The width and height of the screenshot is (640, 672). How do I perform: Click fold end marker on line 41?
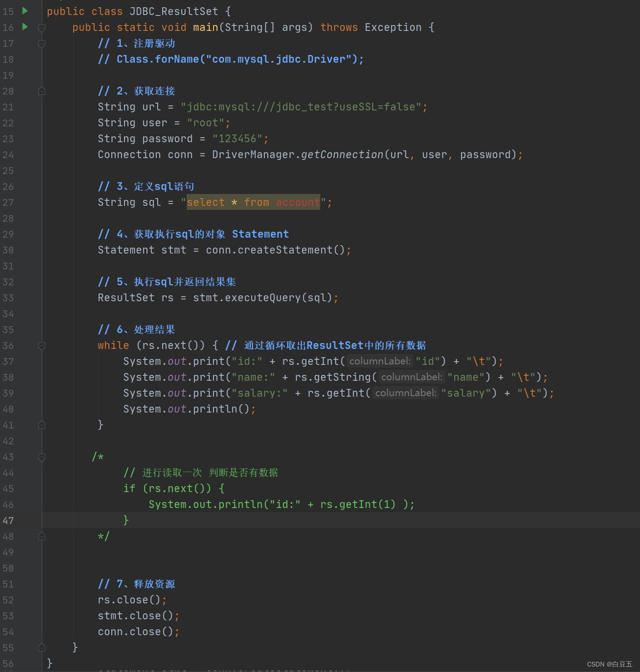[42, 425]
